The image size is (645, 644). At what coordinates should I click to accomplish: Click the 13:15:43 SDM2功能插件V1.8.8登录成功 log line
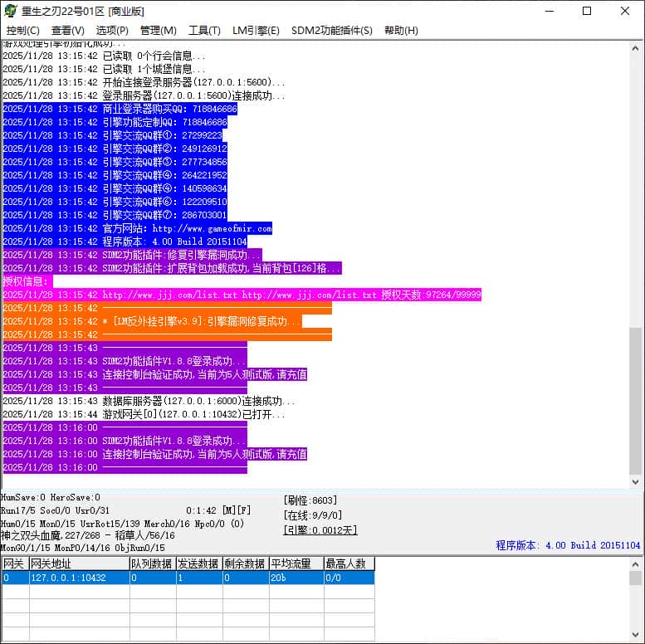coord(125,361)
